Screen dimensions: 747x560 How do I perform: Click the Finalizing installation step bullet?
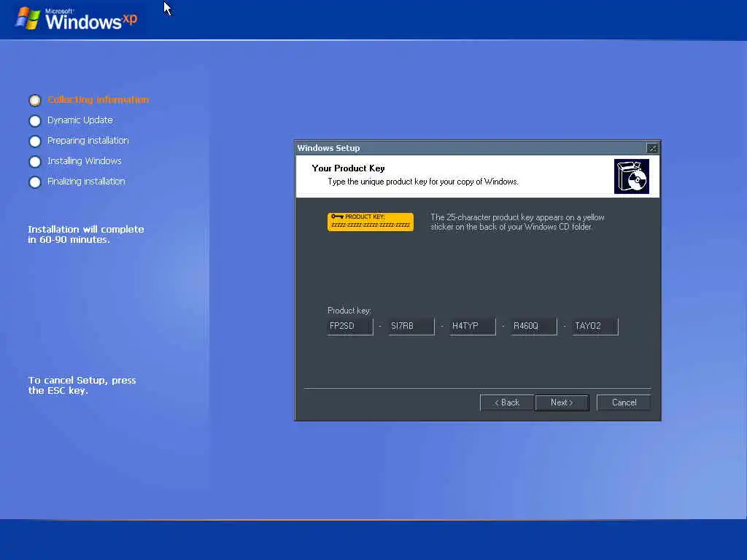35,182
